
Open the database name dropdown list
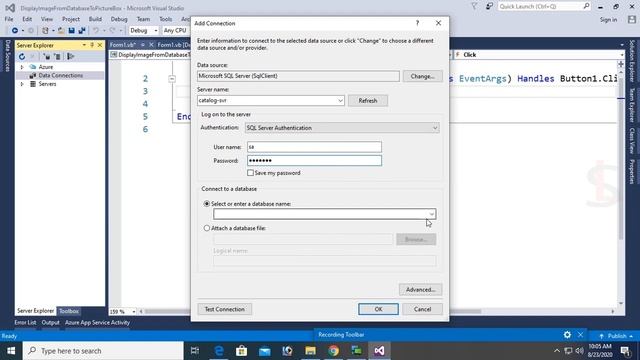(431, 214)
